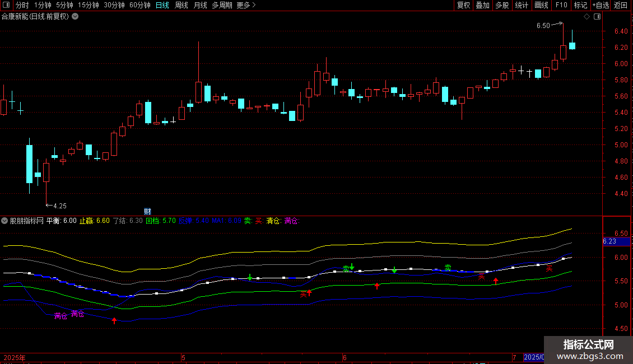Viewport: 633px width, 364px height.
Task: Open F10 company information
Action: tap(561, 5)
